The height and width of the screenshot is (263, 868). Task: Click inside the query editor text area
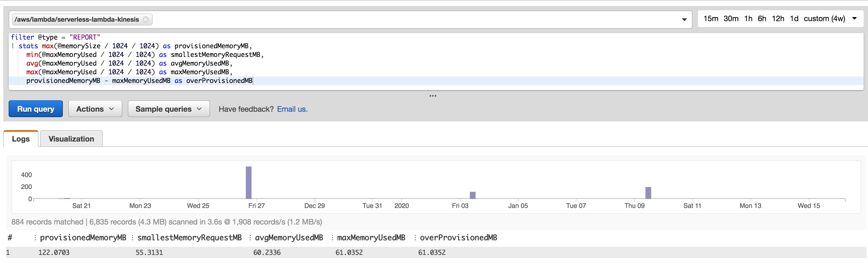click(x=436, y=61)
